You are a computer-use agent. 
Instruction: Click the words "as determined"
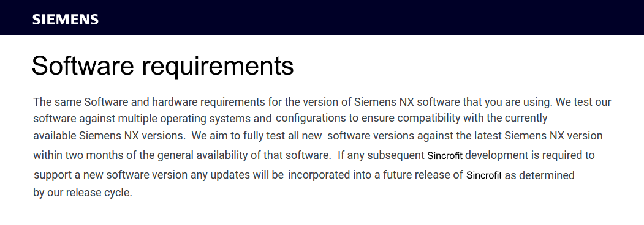pyautogui.click(x=539, y=175)
